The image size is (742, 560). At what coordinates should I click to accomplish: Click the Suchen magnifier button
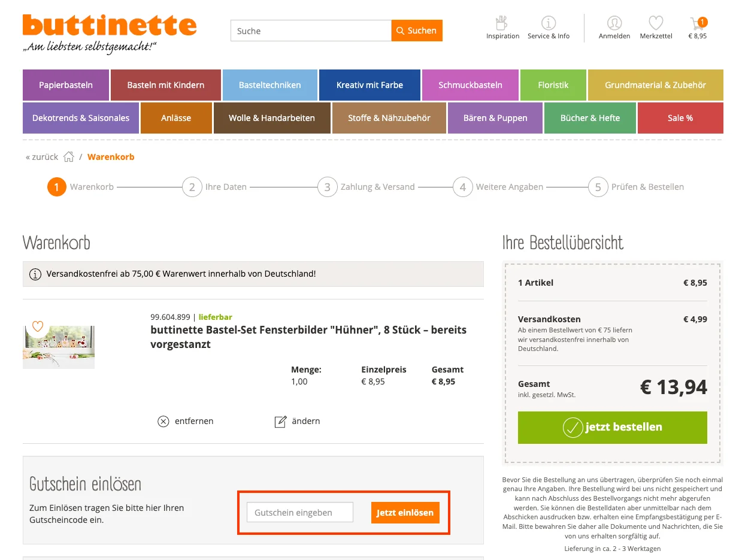417,31
